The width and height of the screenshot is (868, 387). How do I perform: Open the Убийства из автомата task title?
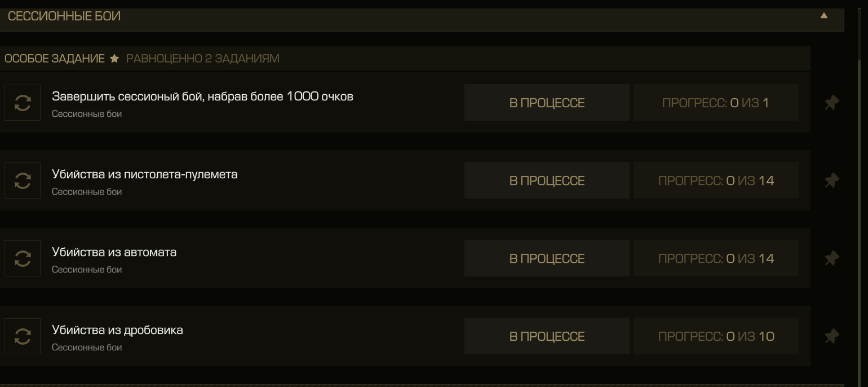pyautogui.click(x=114, y=252)
